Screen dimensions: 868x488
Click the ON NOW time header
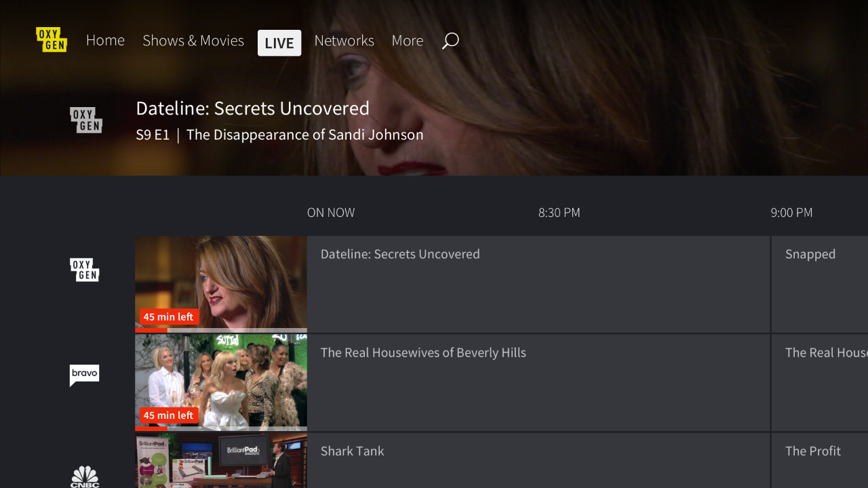(331, 213)
